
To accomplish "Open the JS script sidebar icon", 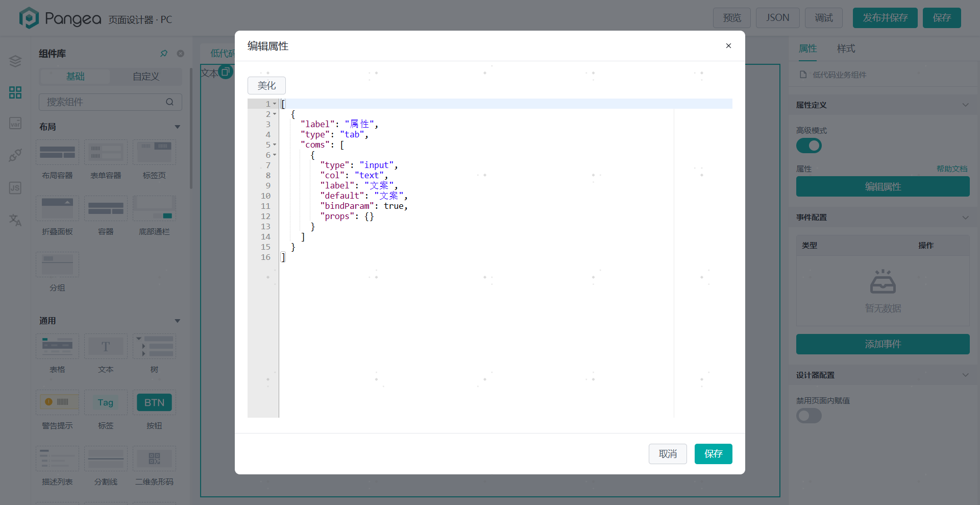I will 15,187.
